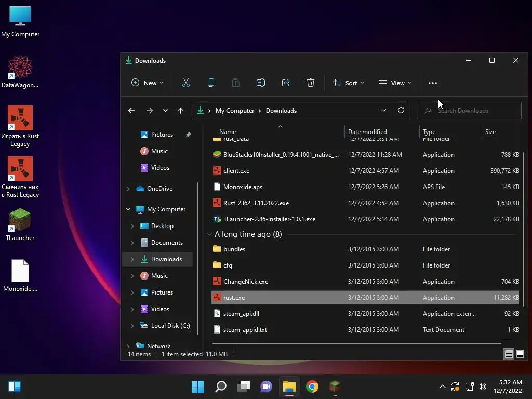Open Chat app on taskbar

pyautogui.click(x=267, y=387)
